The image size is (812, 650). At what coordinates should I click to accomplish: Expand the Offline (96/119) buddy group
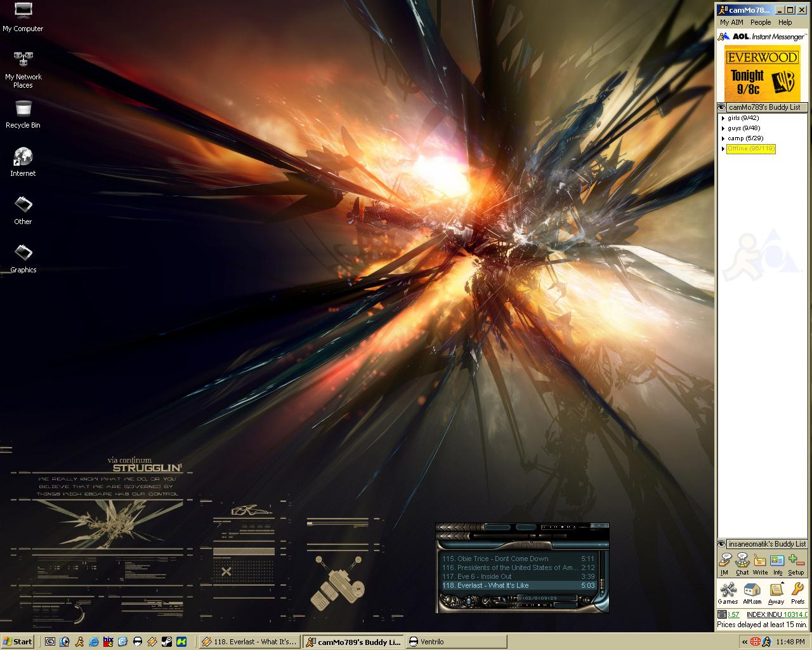coord(723,149)
